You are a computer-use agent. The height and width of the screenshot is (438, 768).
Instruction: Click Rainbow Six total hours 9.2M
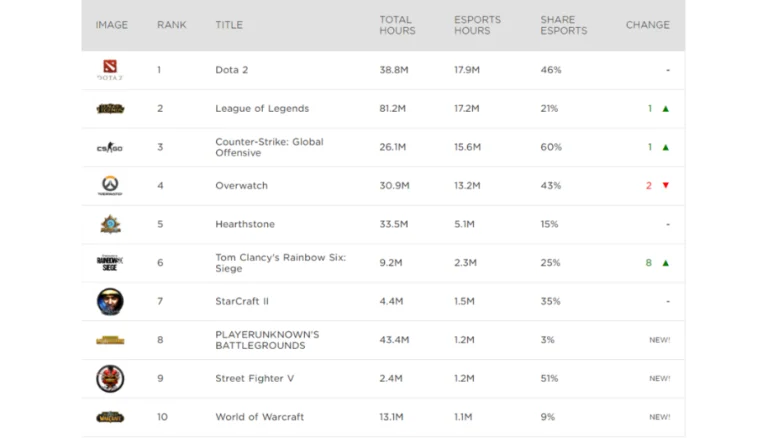coord(391,263)
